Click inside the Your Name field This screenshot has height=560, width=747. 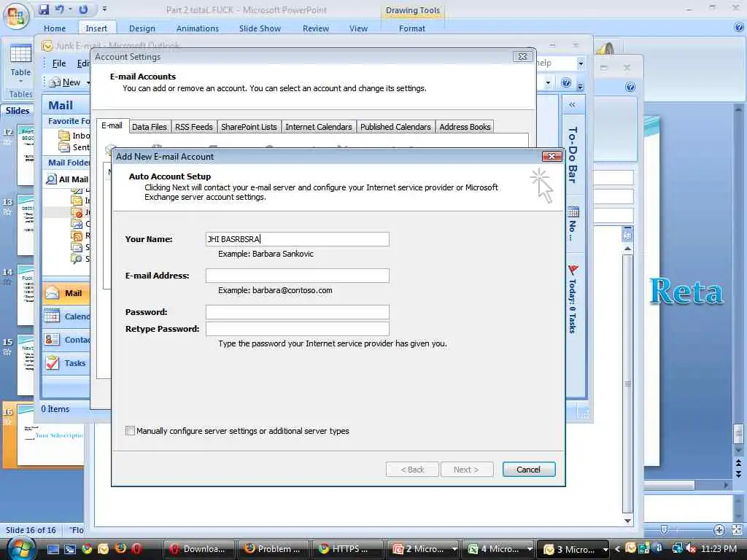click(x=298, y=239)
